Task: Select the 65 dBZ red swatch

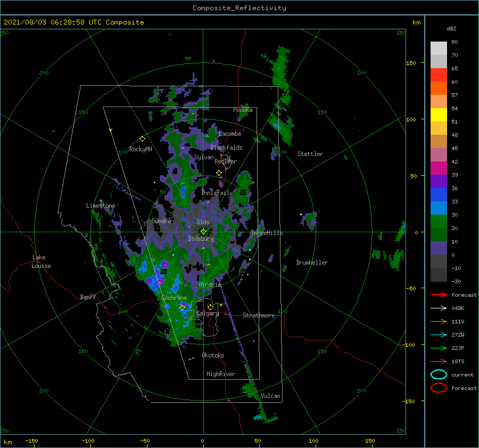Action: coord(439,75)
